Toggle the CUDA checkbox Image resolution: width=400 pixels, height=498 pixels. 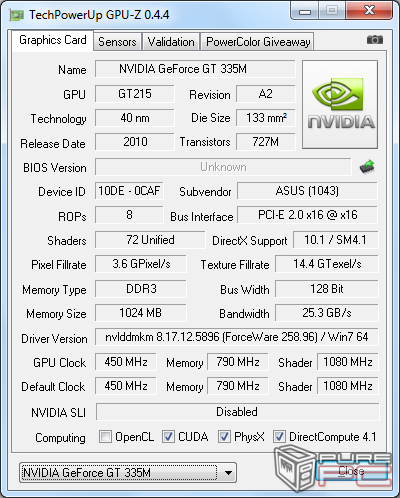[x=168, y=437]
